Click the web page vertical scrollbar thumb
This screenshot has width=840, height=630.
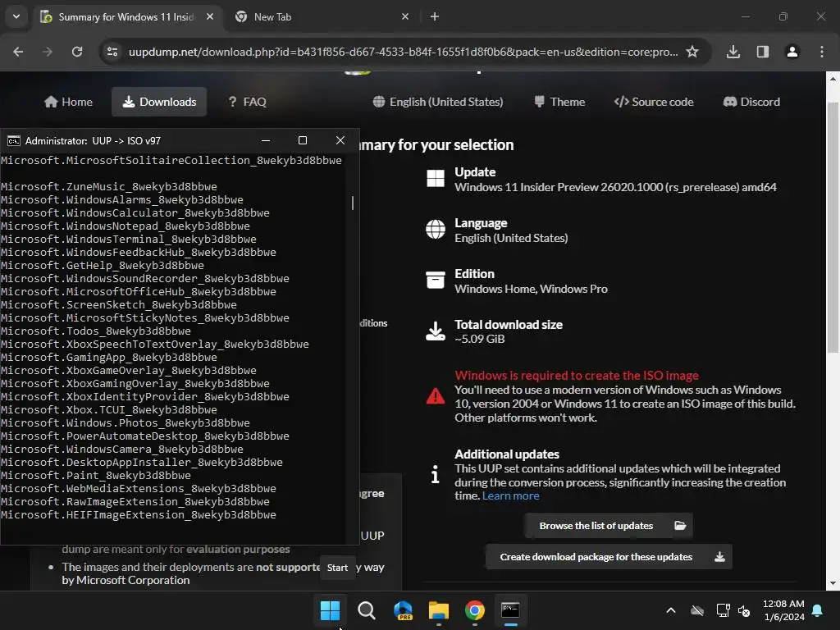pyautogui.click(x=833, y=226)
